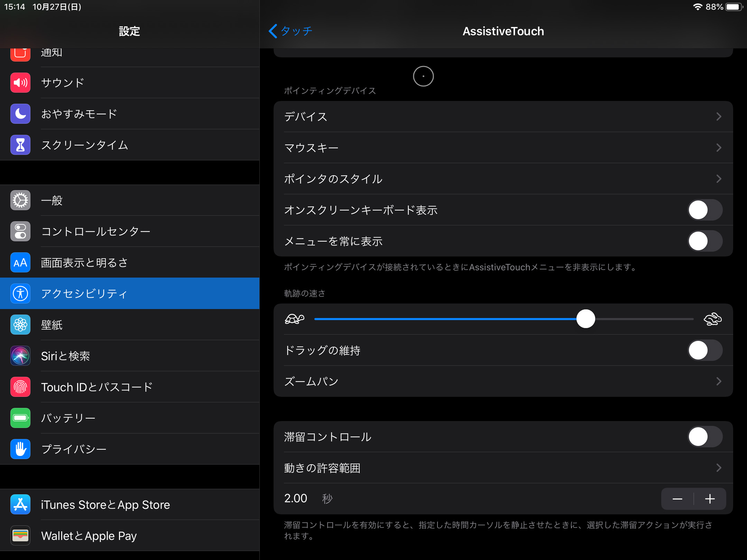
Task: Open Siri settings via the Siri icon
Action: (x=20, y=355)
